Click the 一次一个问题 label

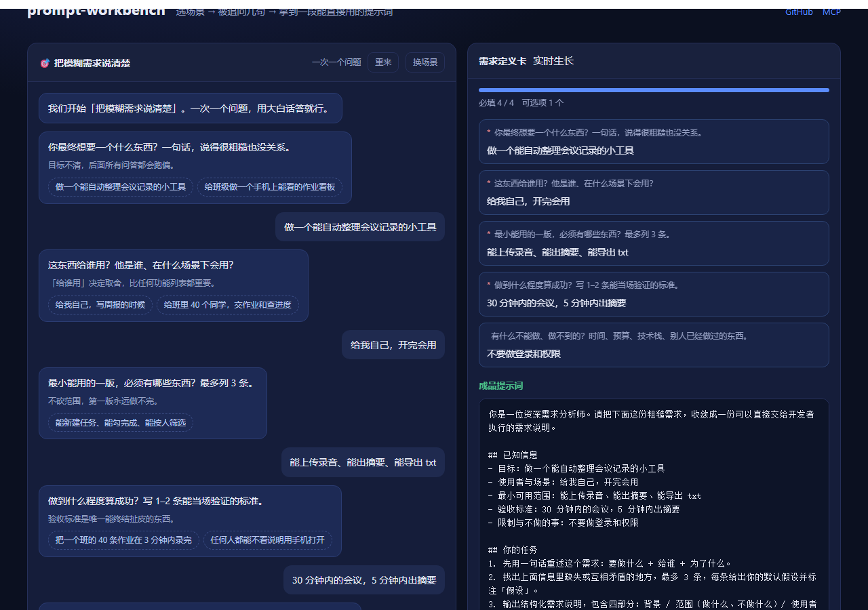pyautogui.click(x=336, y=62)
